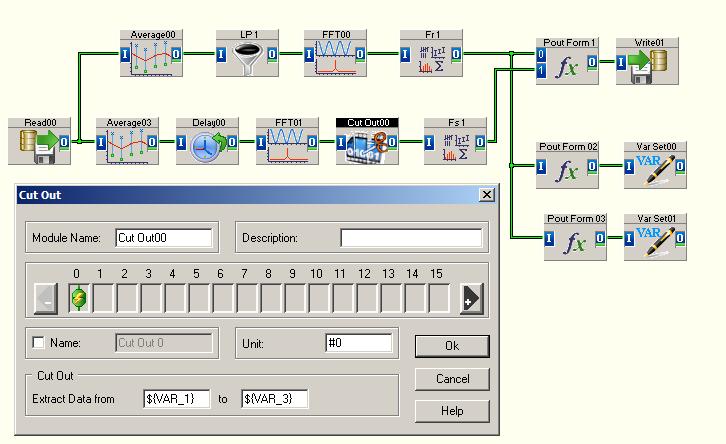Image resolution: width=726 pixels, height=444 pixels.
Task: Select the Average00 module icon
Action: coord(151,53)
